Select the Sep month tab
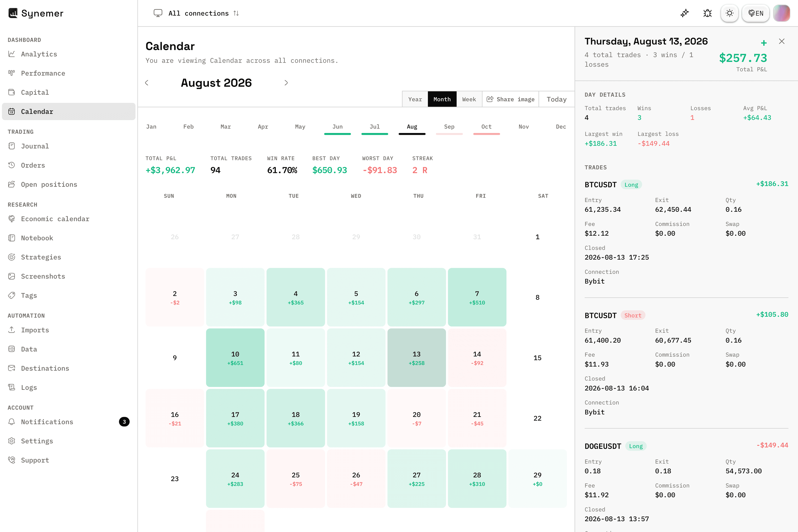 [449, 127]
